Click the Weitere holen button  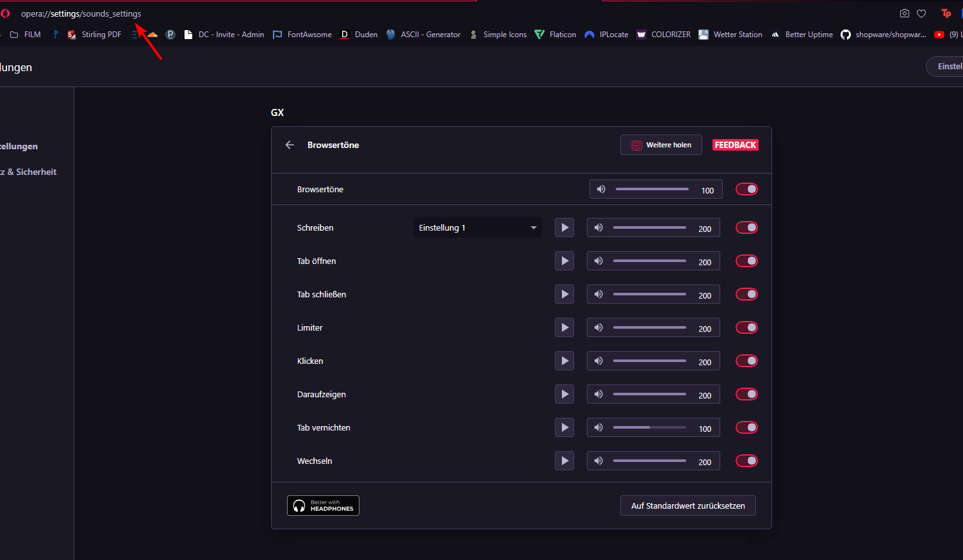click(661, 145)
